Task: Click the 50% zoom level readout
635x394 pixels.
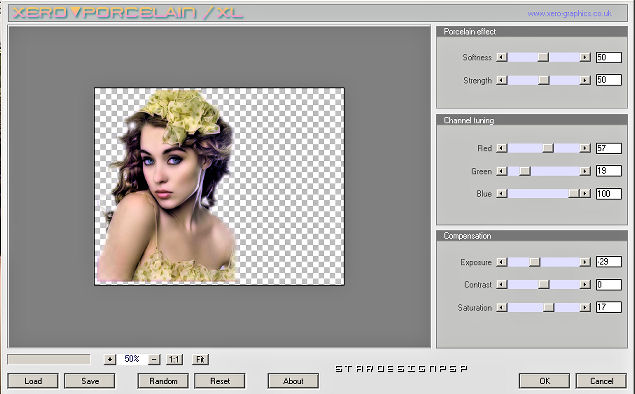Action: [x=132, y=359]
